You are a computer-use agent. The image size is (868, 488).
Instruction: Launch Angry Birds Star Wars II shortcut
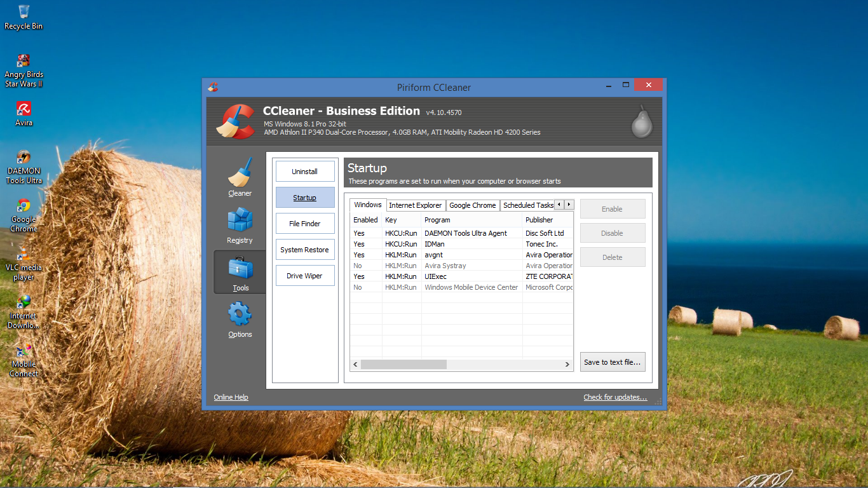24,70
